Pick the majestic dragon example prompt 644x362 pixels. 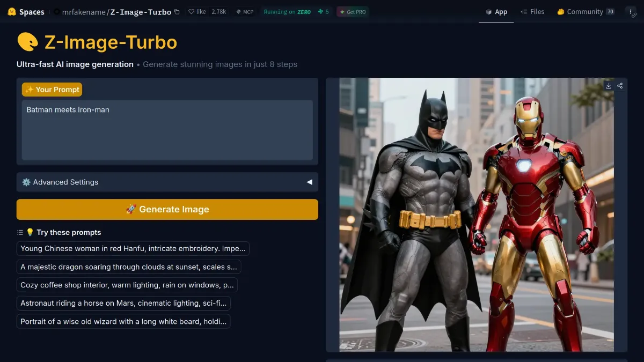pos(129,267)
